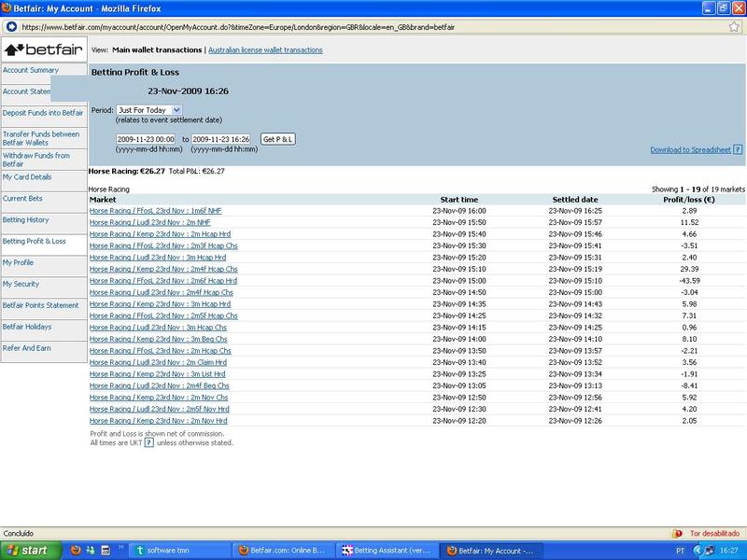Image resolution: width=747 pixels, height=560 pixels.
Task: Open Kemp 23rd Nov 2m4f Hcap Chs market
Action: (x=163, y=269)
